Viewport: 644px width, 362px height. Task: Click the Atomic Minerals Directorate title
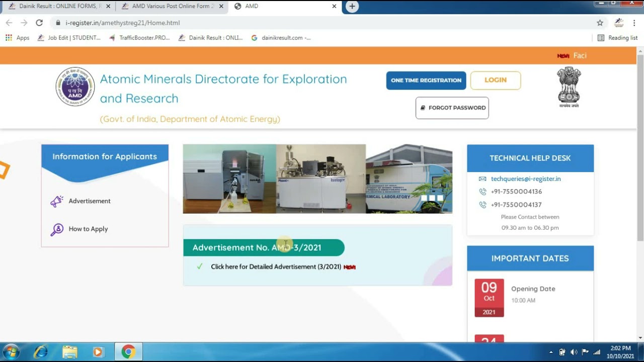(223, 88)
